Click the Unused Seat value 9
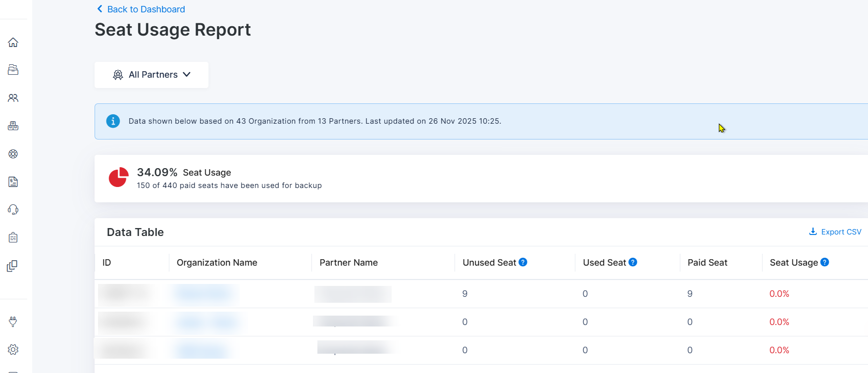The height and width of the screenshot is (373, 868). pyautogui.click(x=465, y=294)
